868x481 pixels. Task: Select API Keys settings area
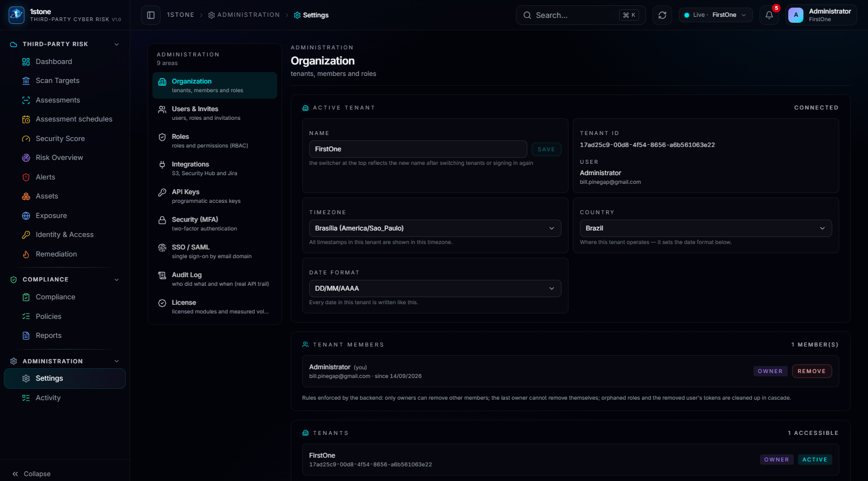215,196
